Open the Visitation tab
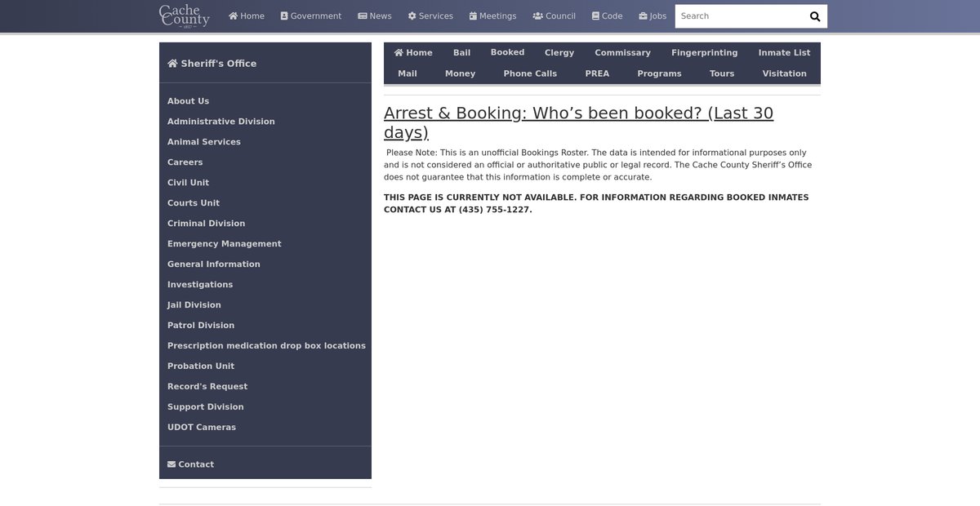Viewport: 980px width, 506px height. 784,73
